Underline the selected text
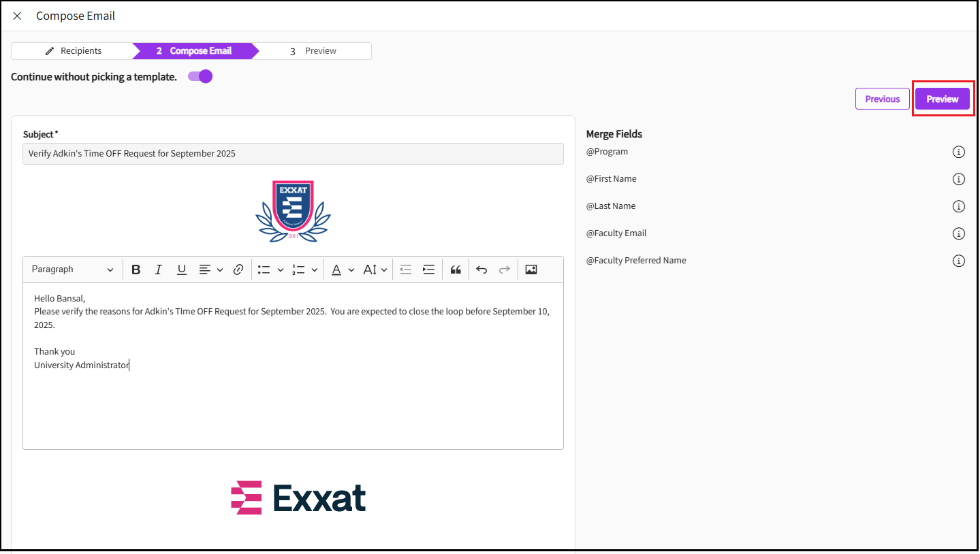The image size is (980, 554). click(181, 270)
